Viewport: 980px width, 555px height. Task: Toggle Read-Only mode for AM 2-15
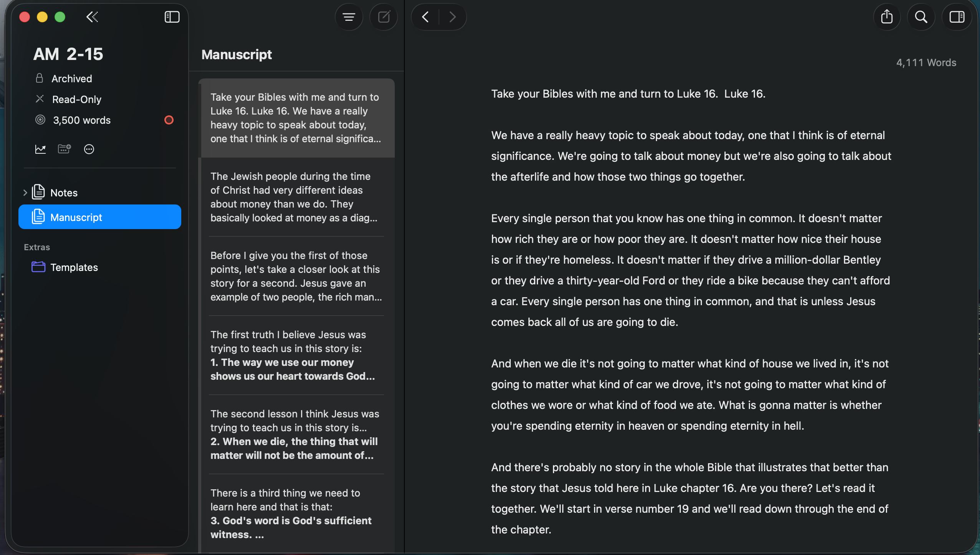pyautogui.click(x=77, y=99)
